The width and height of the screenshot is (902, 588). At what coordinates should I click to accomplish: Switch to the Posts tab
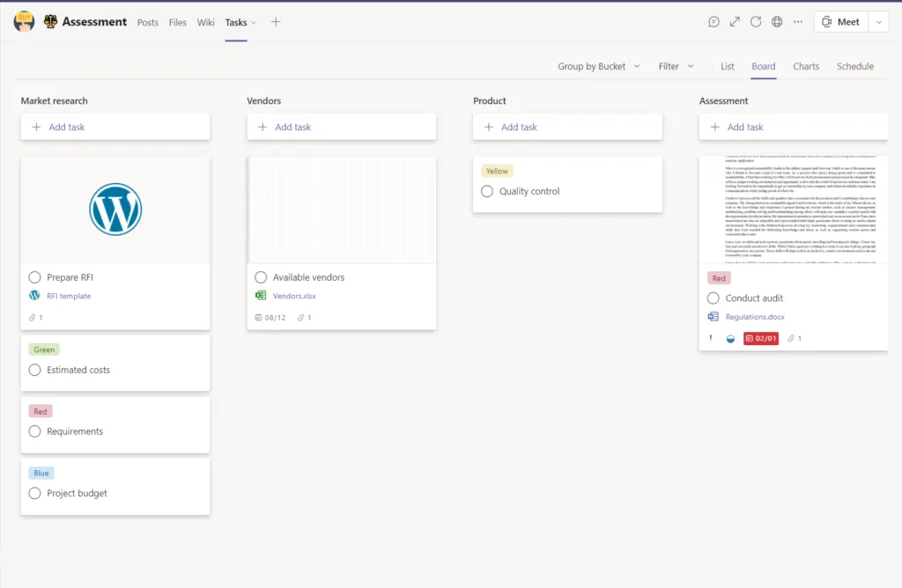147,22
